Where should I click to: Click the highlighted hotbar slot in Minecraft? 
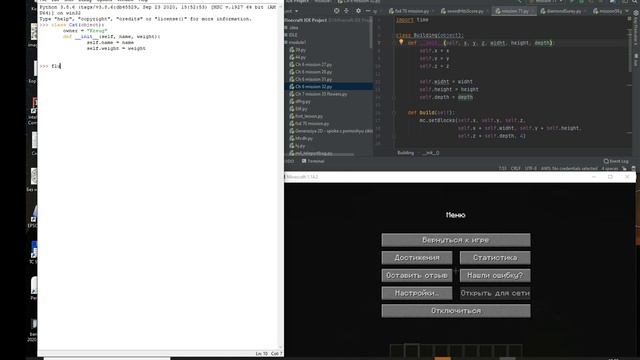(x=411, y=351)
